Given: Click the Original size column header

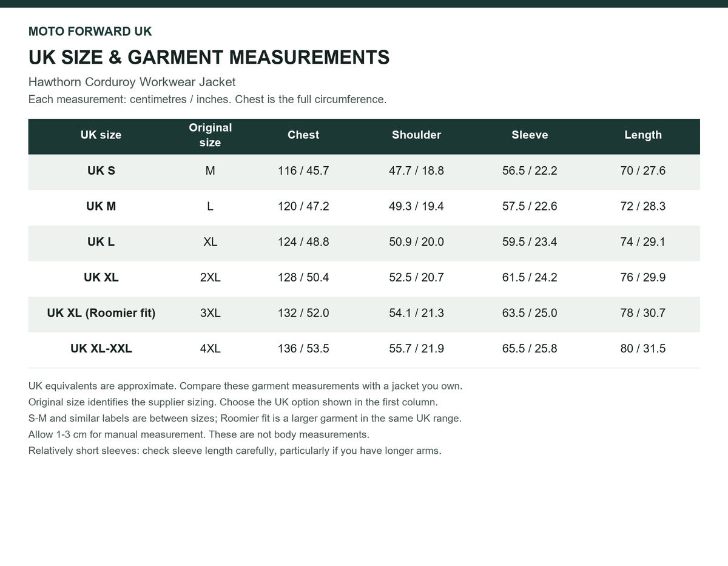Looking at the screenshot, I should click(x=210, y=135).
